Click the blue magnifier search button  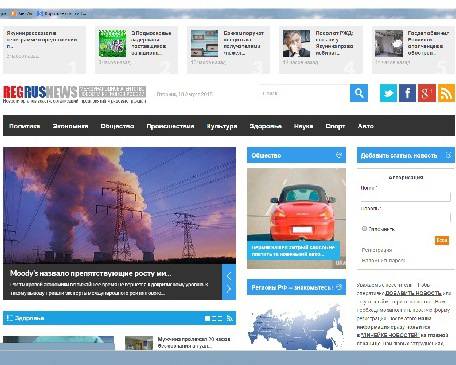359,93
